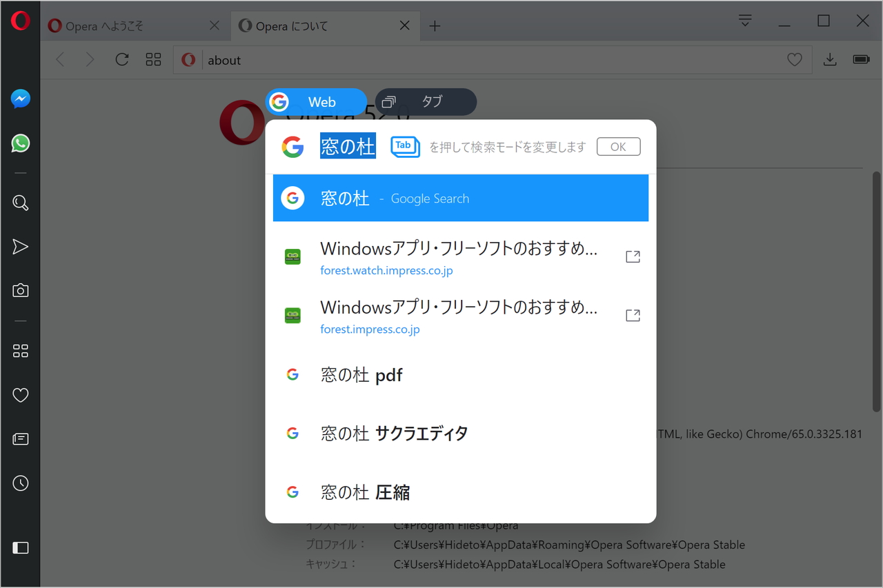Image resolution: width=883 pixels, height=588 pixels.
Task: Open Bookmarks heart icon in sidebar
Action: click(x=20, y=395)
